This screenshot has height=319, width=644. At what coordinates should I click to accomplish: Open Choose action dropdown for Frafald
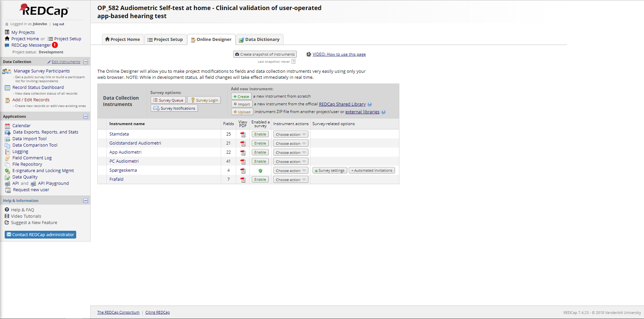click(x=291, y=179)
